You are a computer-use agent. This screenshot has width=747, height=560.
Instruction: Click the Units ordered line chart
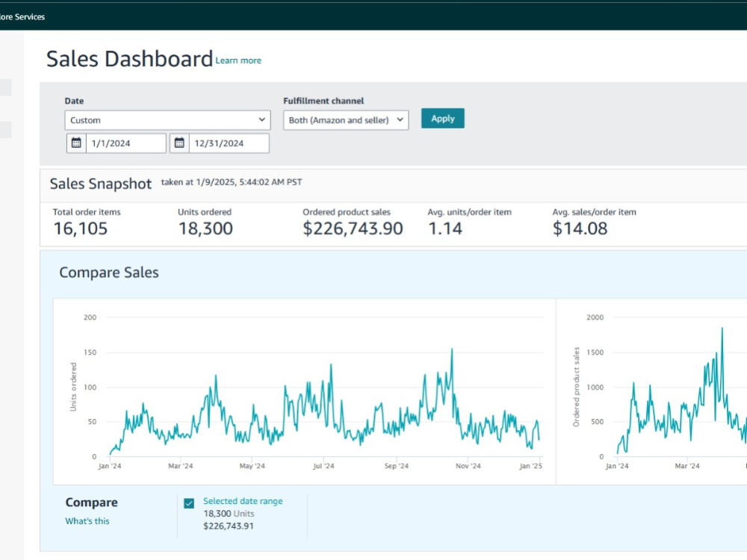click(305, 391)
